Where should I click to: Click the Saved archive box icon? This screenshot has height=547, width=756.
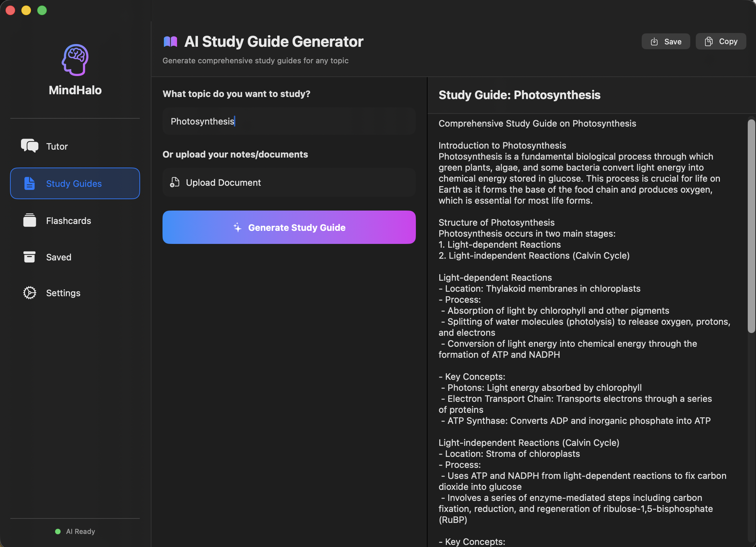pyautogui.click(x=30, y=257)
